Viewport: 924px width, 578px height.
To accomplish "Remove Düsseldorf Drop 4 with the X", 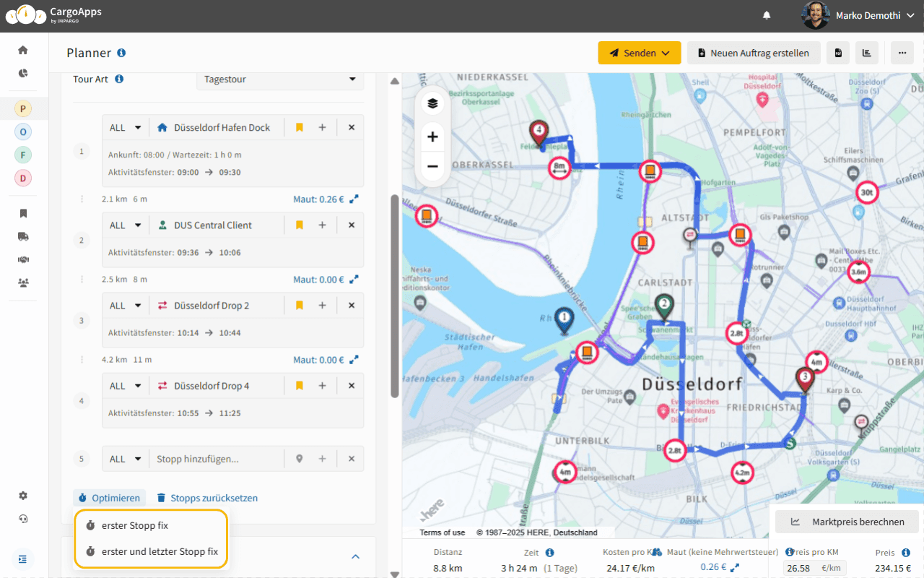I will point(351,385).
